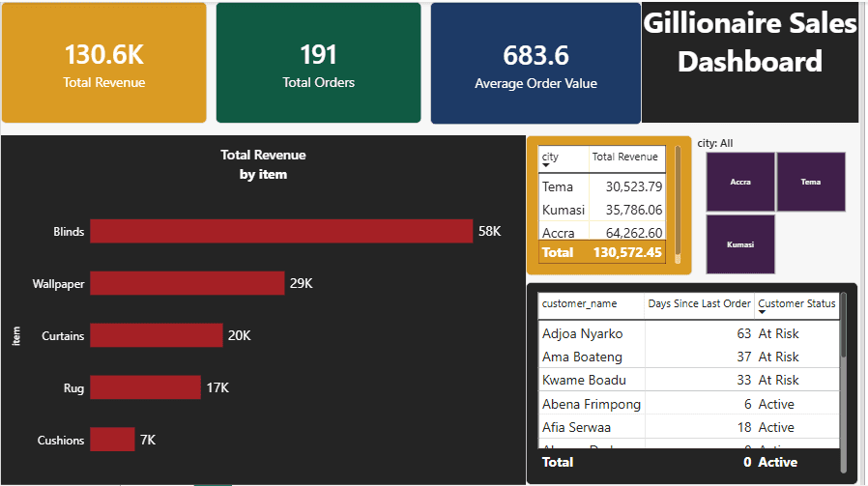Screen dimensions: 868x486
Task: Click customer Abena Frimpong
Action: [592, 404]
